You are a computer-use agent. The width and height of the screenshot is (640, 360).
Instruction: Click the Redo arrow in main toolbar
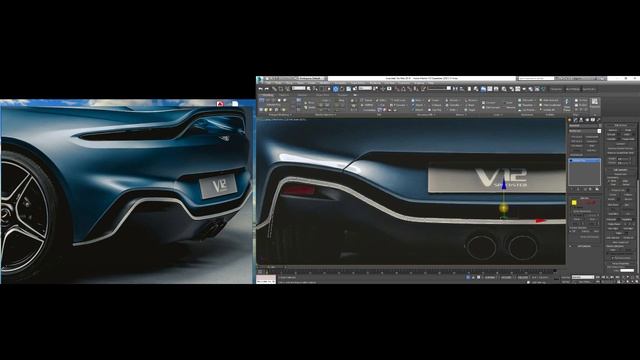coord(267,89)
